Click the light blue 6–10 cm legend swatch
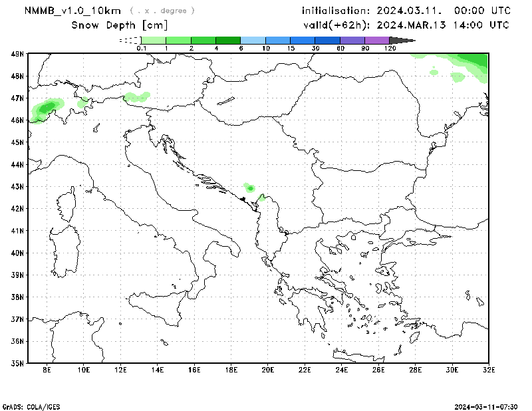The height and width of the screenshot is (411, 532). (x=253, y=40)
